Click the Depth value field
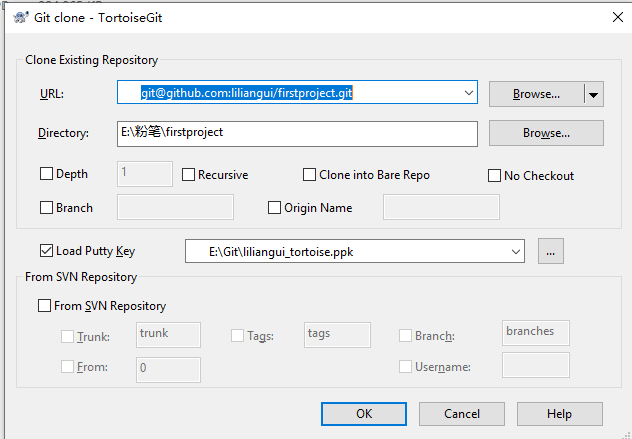 pos(145,174)
